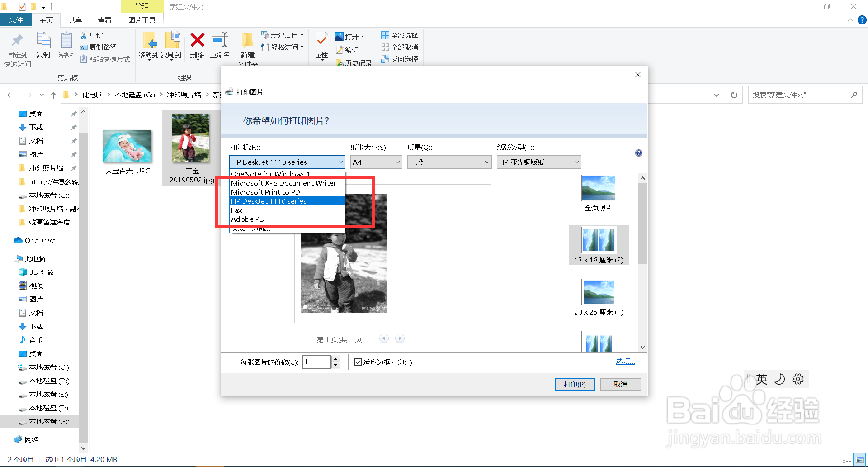868x467 pixels.
Task: Click the red Delete (删除) icon
Action: [197, 40]
